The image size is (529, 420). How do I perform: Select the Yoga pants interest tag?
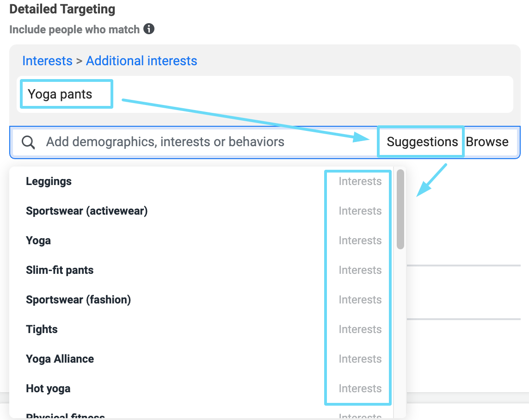click(60, 94)
